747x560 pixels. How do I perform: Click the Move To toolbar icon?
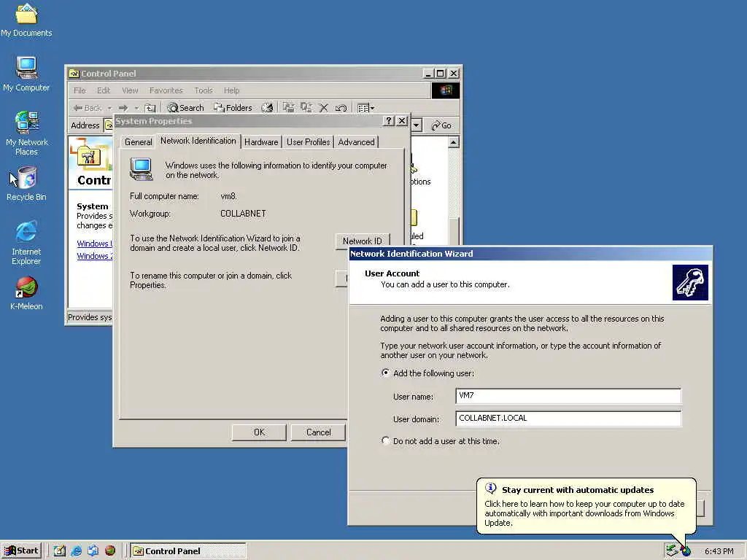288,108
